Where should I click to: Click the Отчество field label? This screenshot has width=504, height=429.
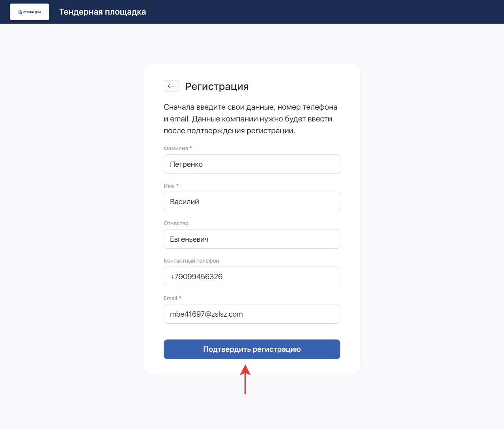(x=176, y=223)
